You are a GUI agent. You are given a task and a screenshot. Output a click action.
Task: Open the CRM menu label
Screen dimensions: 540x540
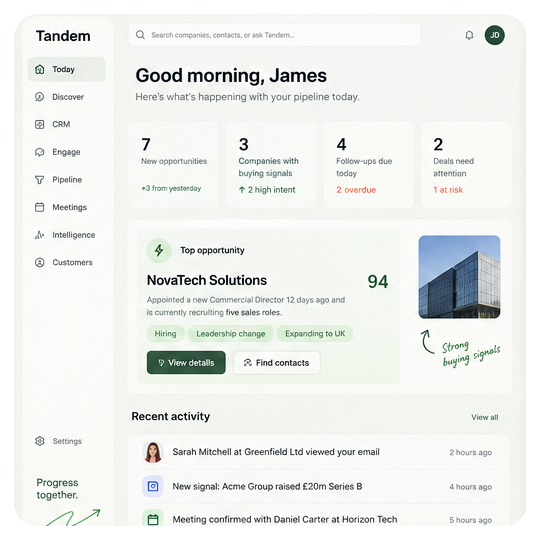click(61, 124)
